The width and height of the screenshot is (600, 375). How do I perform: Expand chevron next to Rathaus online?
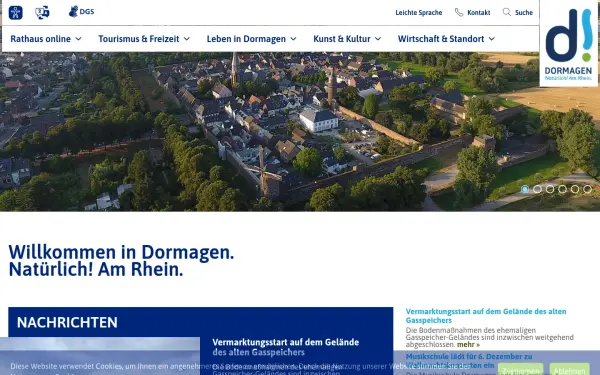(78, 39)
